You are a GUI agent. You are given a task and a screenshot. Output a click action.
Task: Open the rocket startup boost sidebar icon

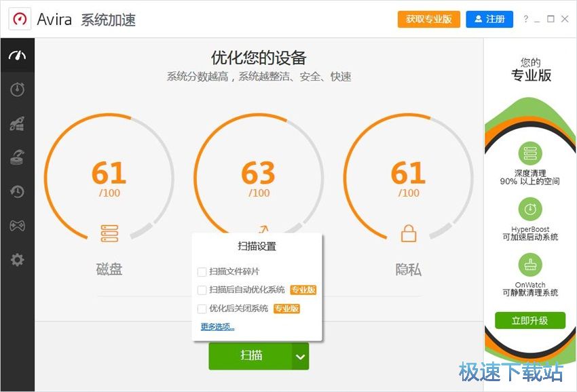17,123
